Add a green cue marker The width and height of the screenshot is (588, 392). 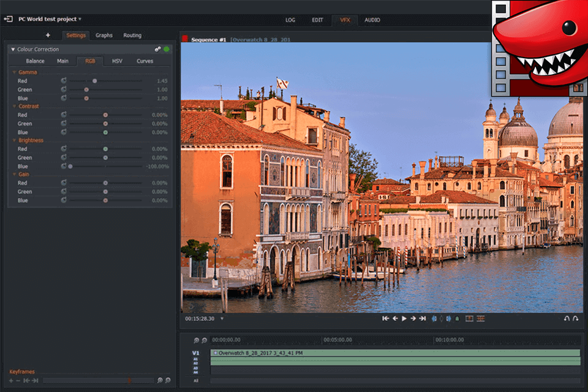[x=457, y=318]
